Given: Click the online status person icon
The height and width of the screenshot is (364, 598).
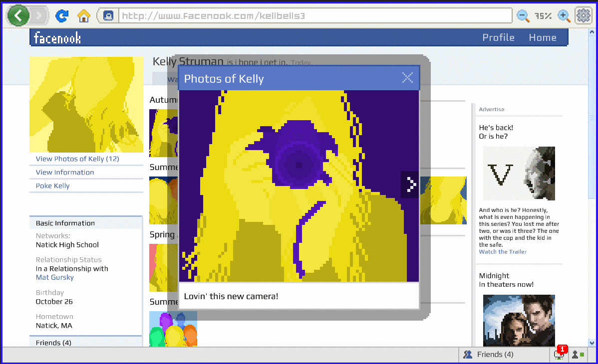Looking at the screenshot, I should [x=578, y=355].
